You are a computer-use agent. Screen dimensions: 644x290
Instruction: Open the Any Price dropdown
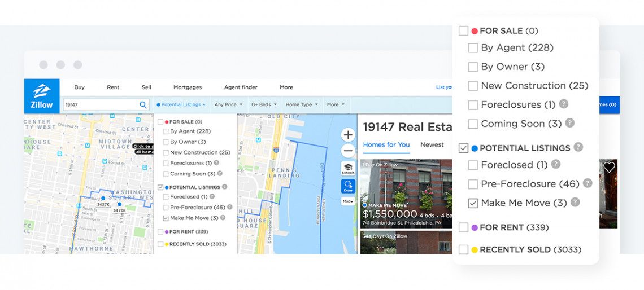point(228,104)
